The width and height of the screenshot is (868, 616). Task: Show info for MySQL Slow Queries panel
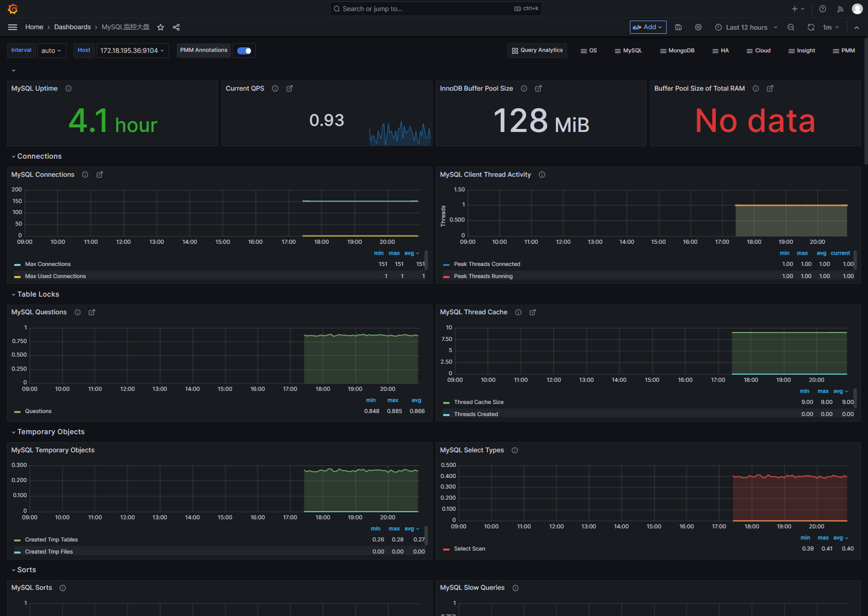516,588
